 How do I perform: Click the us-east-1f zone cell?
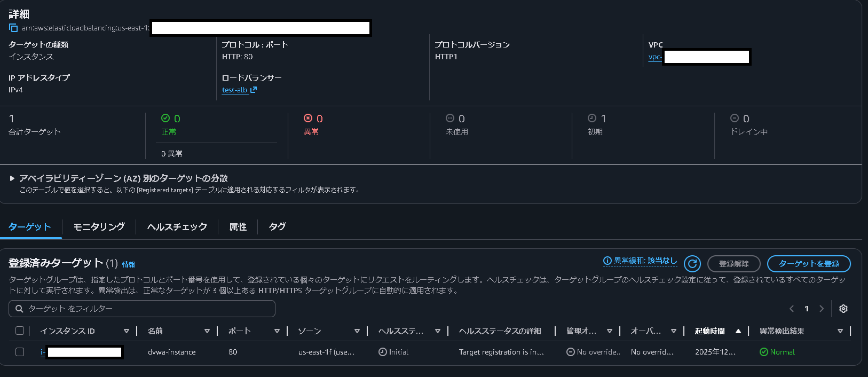click(x=326, y=352)
